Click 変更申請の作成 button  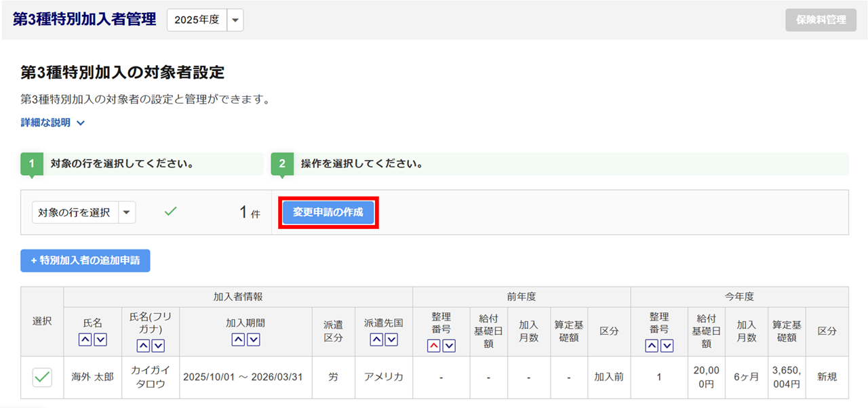[328, 212]
